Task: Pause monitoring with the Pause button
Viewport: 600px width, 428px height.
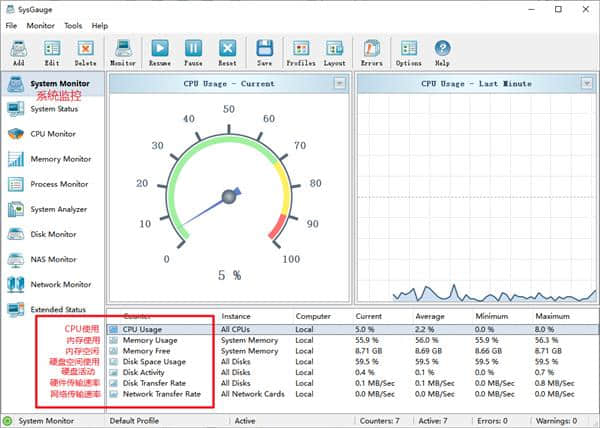Action: pos(194,51)
